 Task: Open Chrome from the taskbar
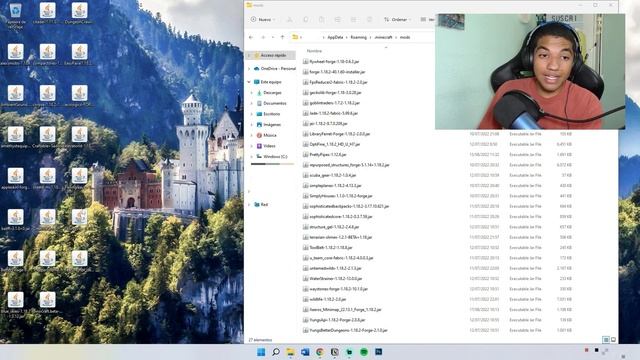point(320,352)
